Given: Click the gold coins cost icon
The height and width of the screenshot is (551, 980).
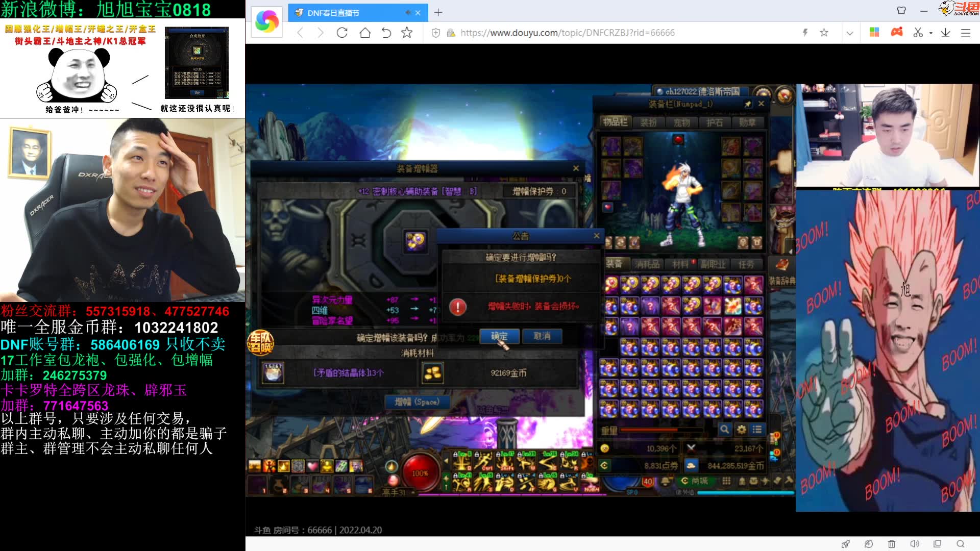Looking at the screenshot, I should point(433,372).
